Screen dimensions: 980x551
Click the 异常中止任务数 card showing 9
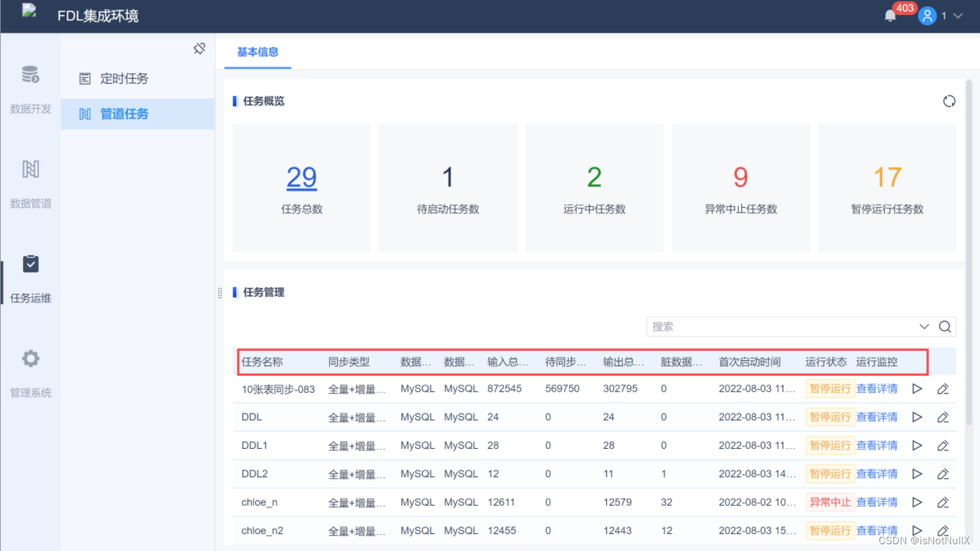tap(740, 188)
